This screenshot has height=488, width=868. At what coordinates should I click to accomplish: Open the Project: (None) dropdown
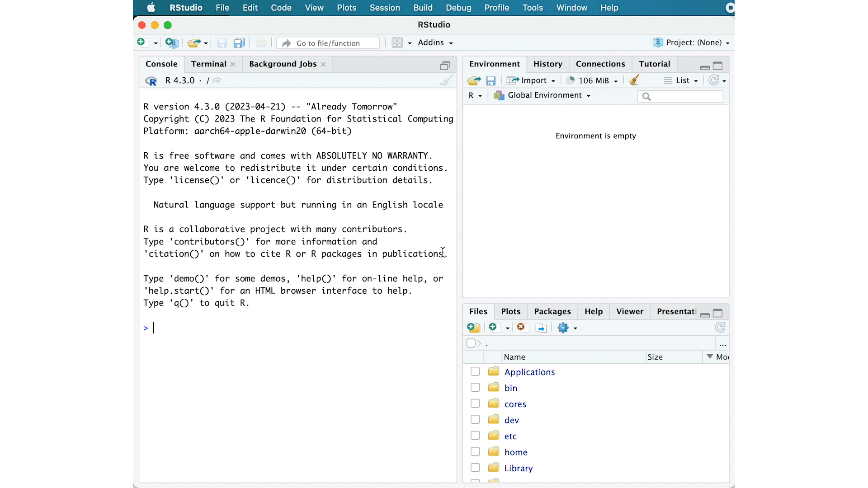pos(692,42)
